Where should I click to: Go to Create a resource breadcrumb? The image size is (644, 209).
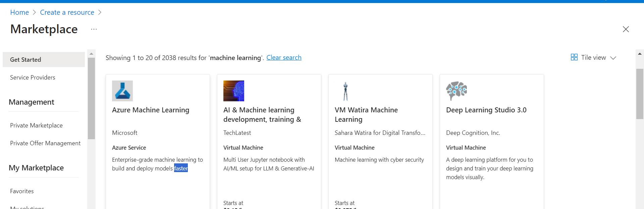(67, 12)
